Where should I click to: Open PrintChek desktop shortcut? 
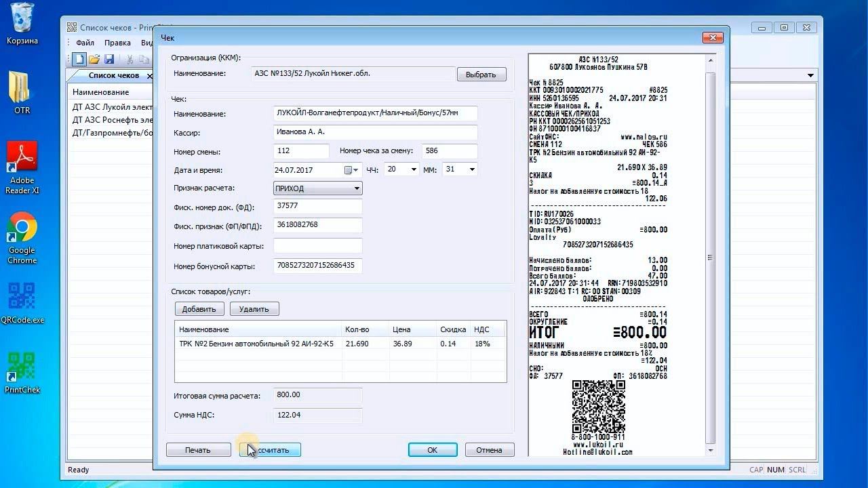(22, 373)
